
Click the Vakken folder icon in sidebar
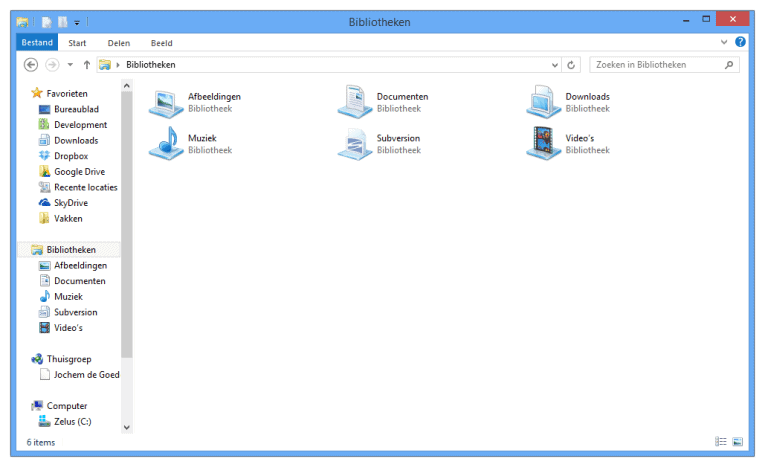pos(44,218)
